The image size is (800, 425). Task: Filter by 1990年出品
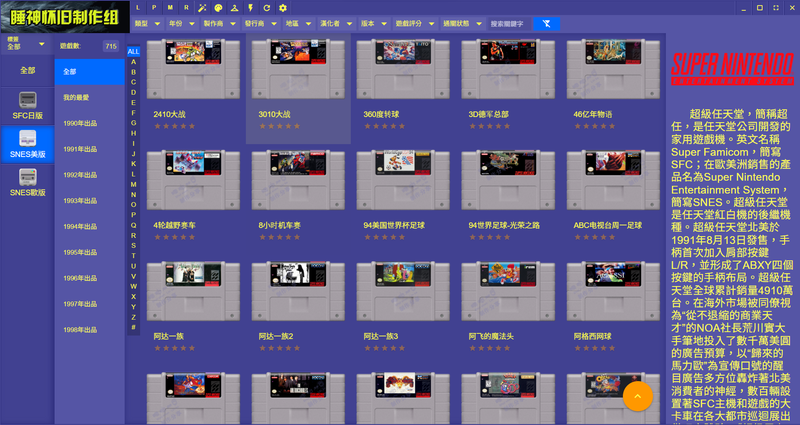[90, 123]
